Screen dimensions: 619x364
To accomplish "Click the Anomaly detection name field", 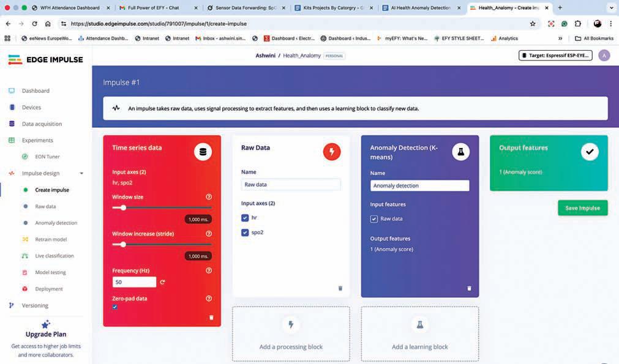I will coord(419,186).
